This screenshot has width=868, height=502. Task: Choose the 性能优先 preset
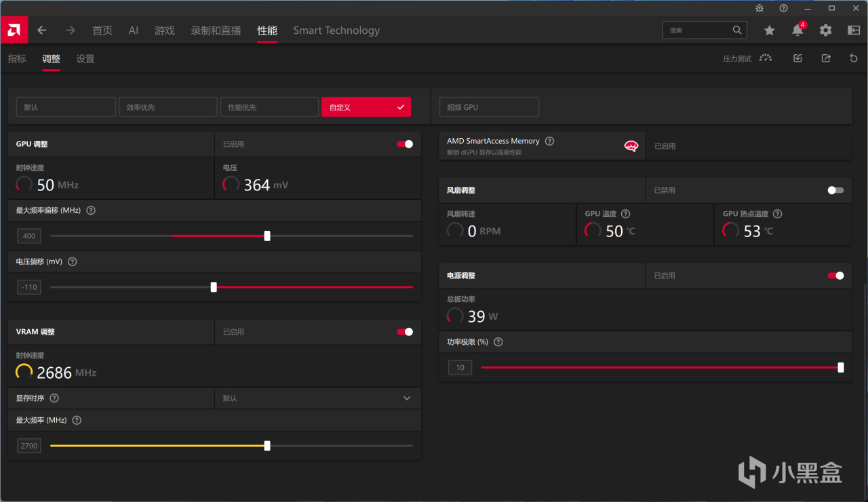coord(269,107)
